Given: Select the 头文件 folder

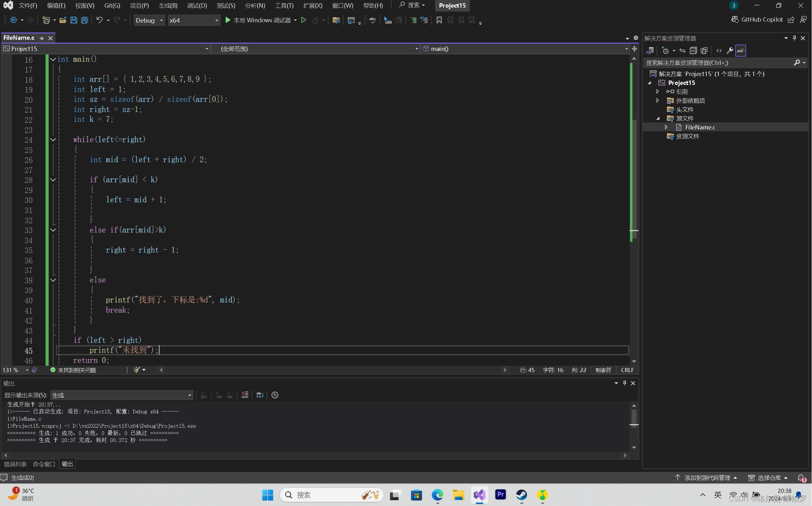Looking at the screenshot, I should pyautogui.click(x=684, y=110).
